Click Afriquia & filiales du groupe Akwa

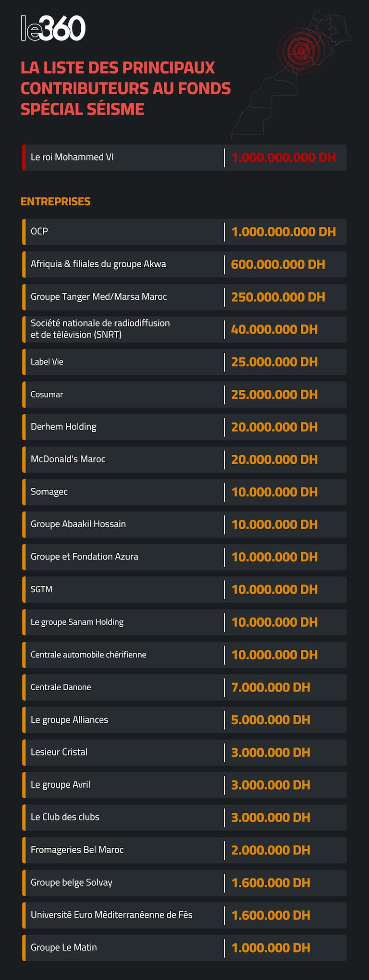(x=98, y=264)
